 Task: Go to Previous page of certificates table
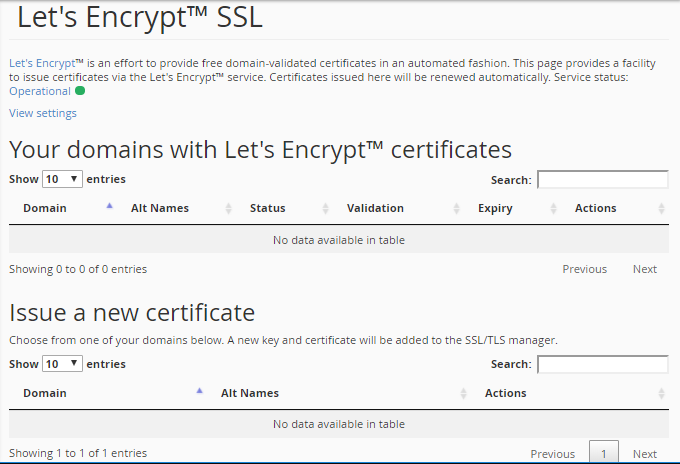(584, 269)
